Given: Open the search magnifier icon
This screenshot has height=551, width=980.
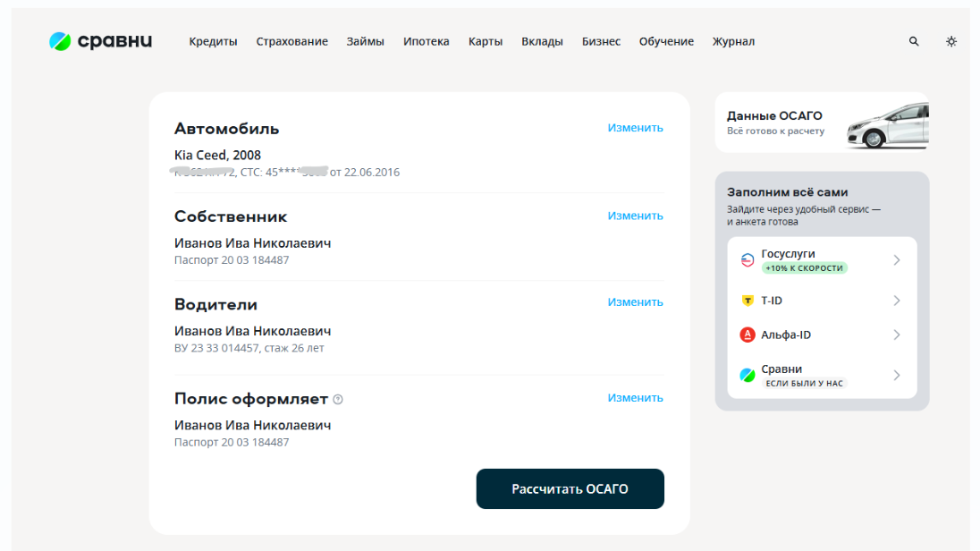Looking at the screenshot, I should (914, 41).
